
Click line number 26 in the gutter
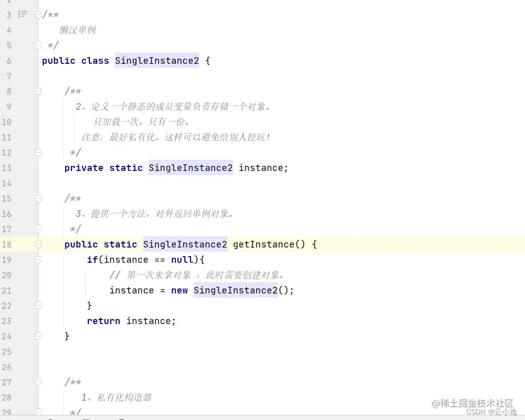7,367
